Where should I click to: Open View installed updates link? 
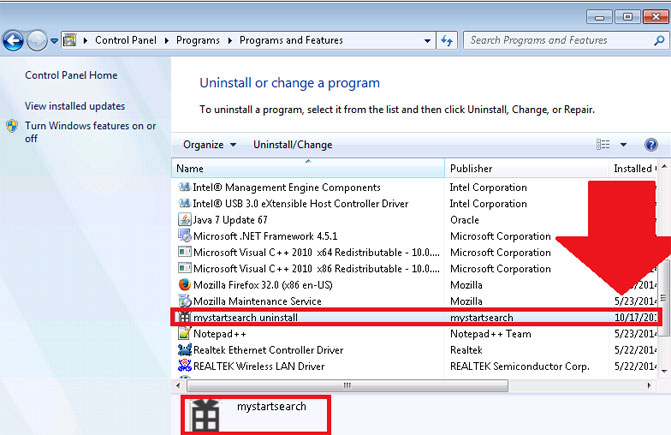[x=75, y=106]
